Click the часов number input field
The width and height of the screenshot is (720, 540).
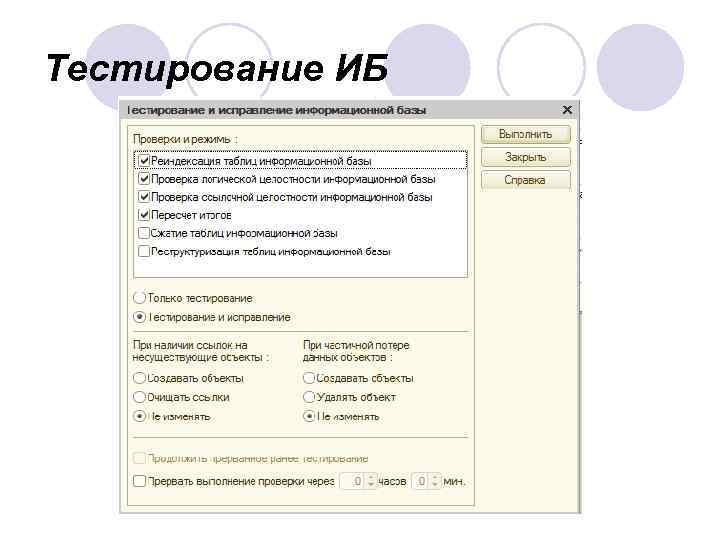pos(354,481)
